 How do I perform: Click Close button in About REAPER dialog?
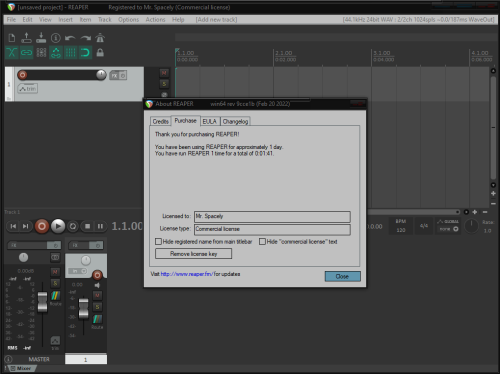(342, 276)
